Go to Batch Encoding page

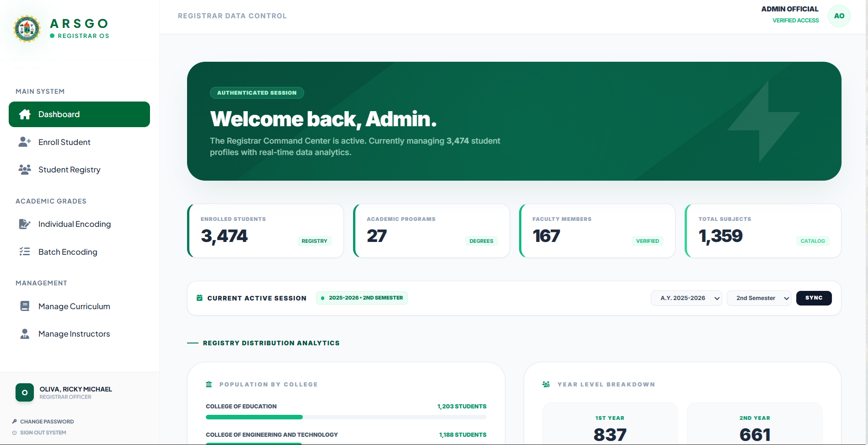pyautogui.click(x=68, y=252)
